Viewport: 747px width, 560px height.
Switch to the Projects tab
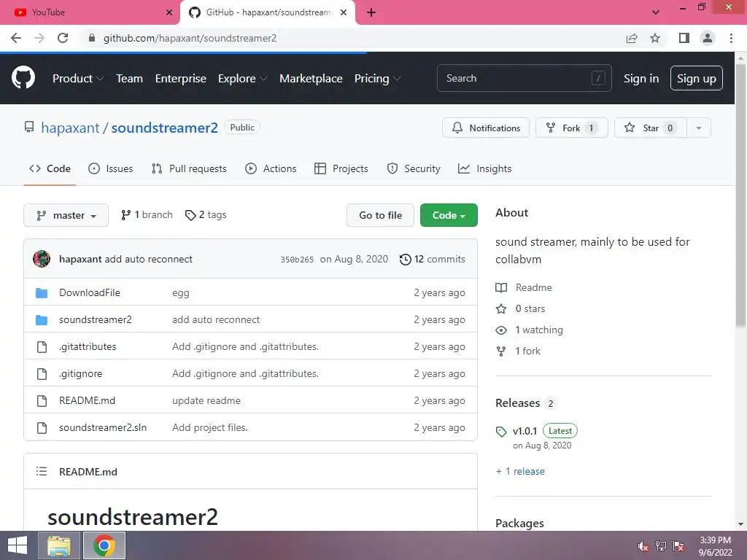coord(341,168)
